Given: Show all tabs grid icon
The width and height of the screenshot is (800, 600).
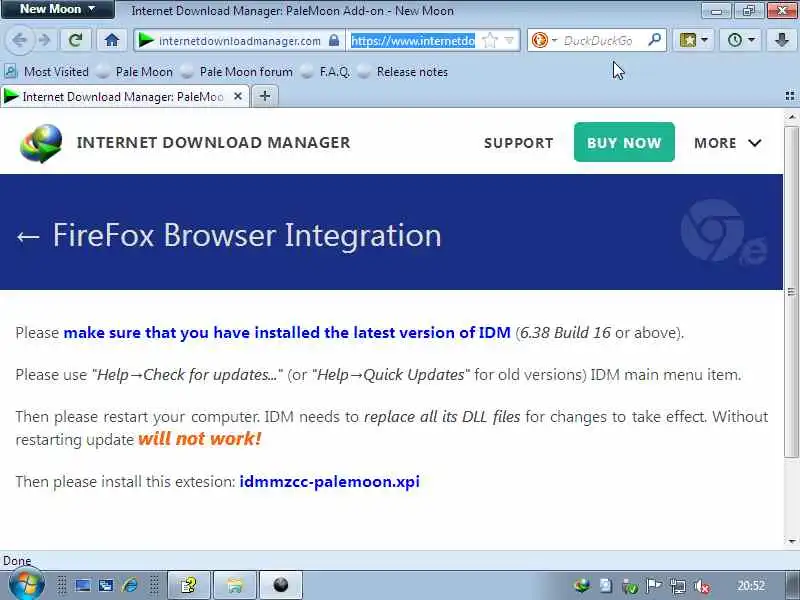Looking at the screenshot, I should 790,96.
